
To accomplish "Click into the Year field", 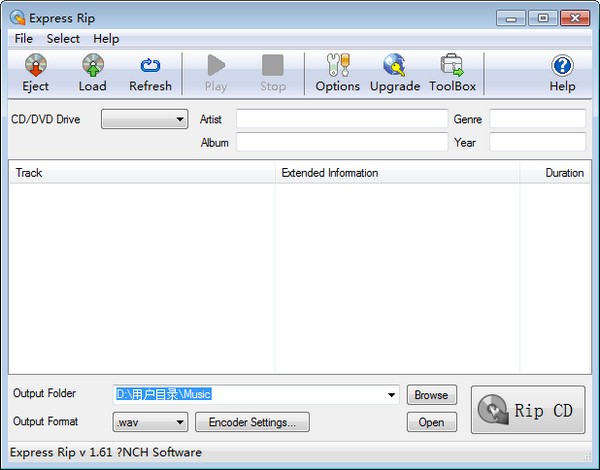I will click(538, 142).
